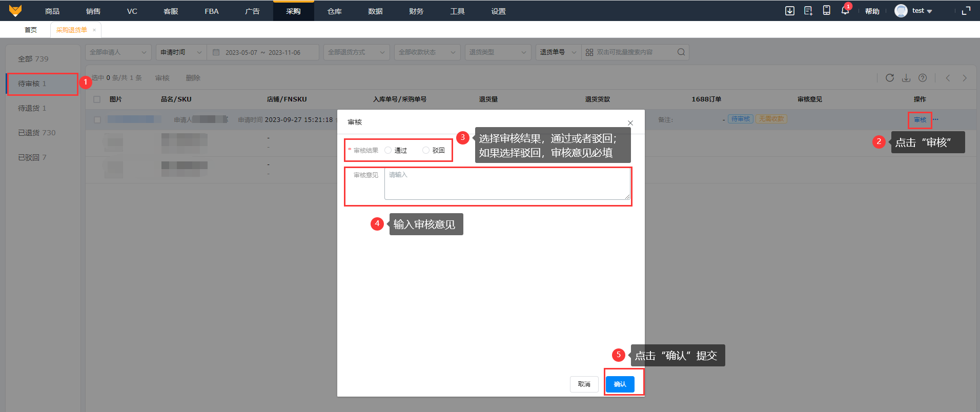Open the 全部退货方式 dropdown

(356, 52)
